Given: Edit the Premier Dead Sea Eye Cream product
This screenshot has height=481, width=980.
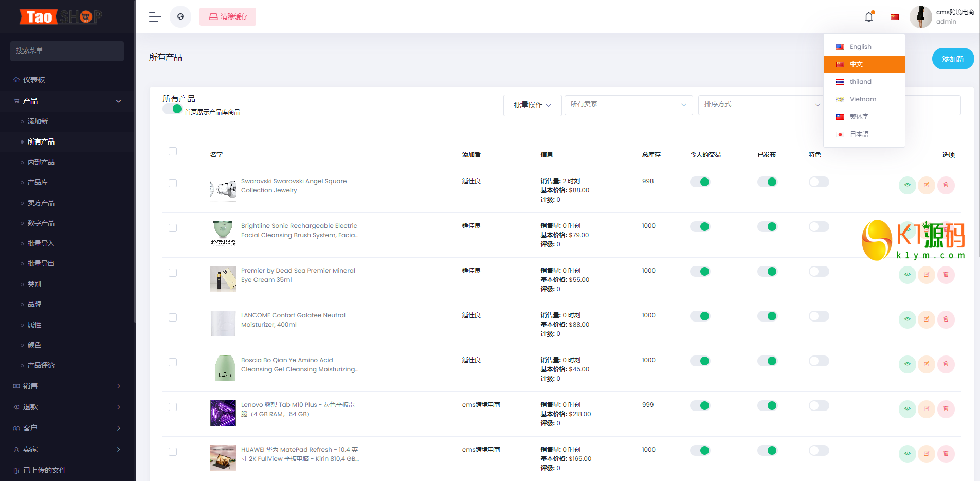Looking at the screenshot, I should coord(926,275).
